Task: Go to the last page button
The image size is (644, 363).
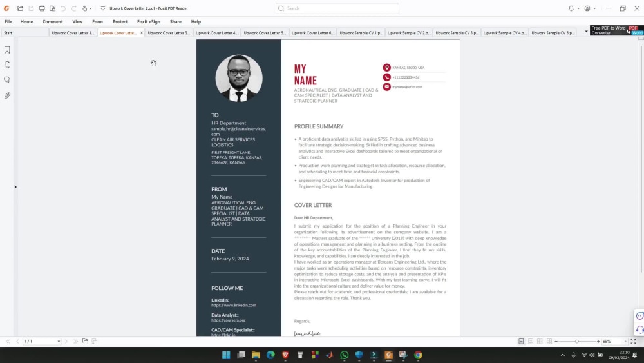Action: 75,342
